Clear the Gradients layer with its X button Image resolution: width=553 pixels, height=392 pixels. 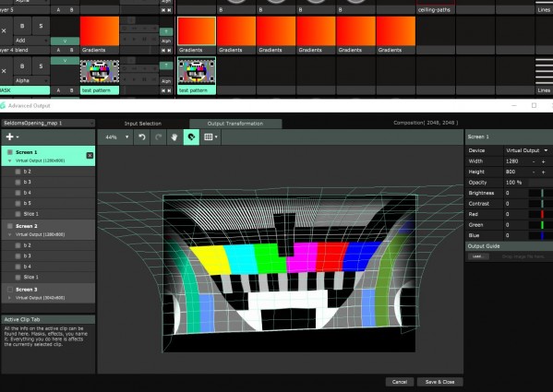point(4,30)
